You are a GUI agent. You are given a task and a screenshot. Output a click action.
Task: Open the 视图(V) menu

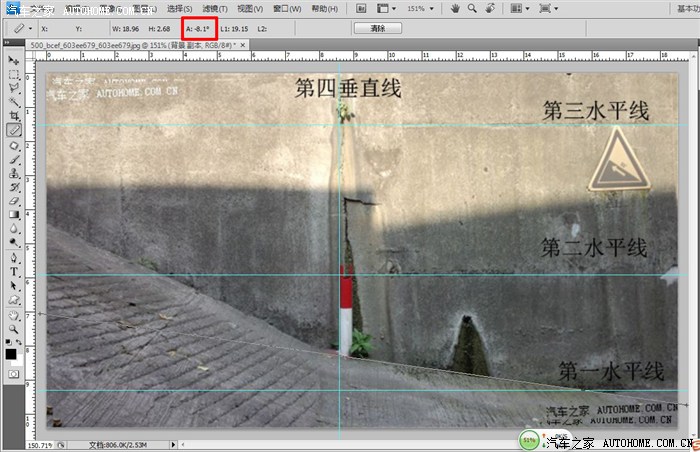click(x=250, y=8)
